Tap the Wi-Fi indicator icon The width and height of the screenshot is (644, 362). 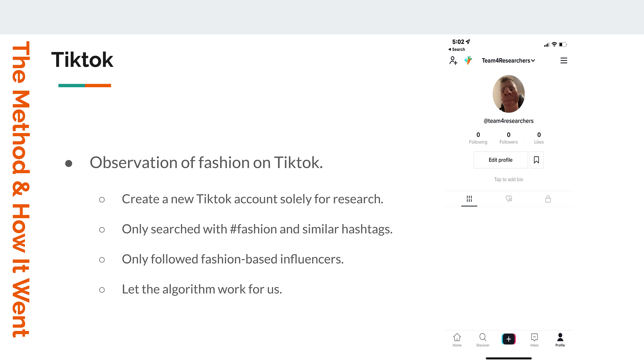pyautogui.click(x=554, y=44)
